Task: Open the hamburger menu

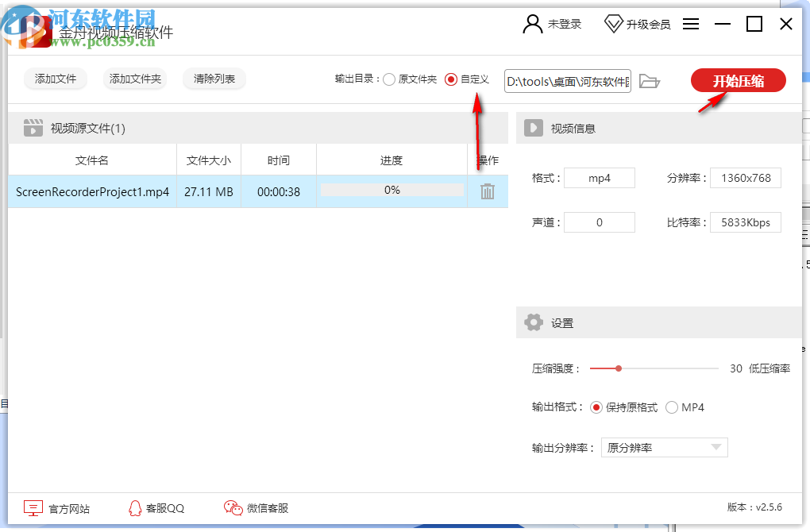Action: pos(690,24)
